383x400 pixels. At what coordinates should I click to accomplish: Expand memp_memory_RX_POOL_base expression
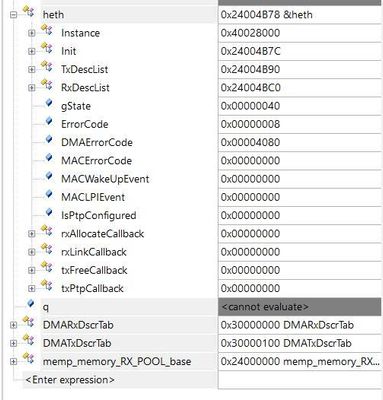pyautogui.click(x=13, y=361)
